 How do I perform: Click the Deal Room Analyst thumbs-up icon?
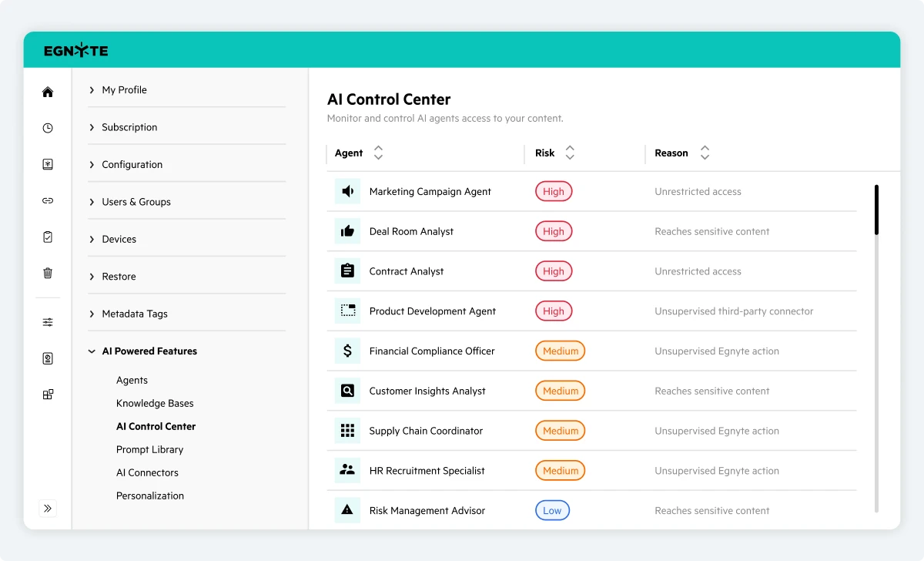click(347, 231)
